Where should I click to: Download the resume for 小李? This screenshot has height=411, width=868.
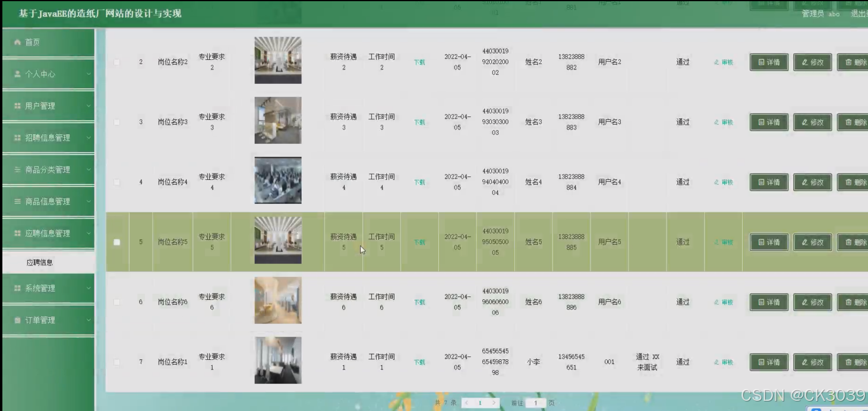tap(419, 362)
